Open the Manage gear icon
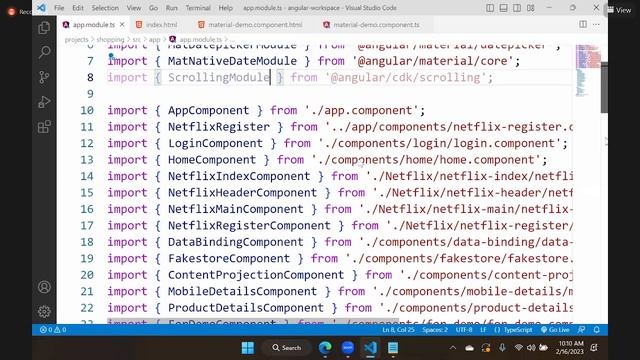The height and width of the screenshot is (360, 640). 44,312
